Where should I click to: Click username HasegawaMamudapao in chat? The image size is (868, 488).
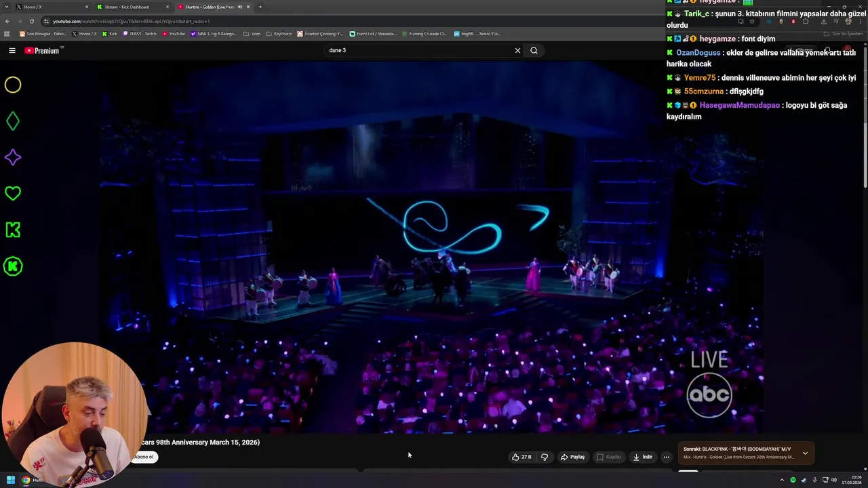click(739, 105)
